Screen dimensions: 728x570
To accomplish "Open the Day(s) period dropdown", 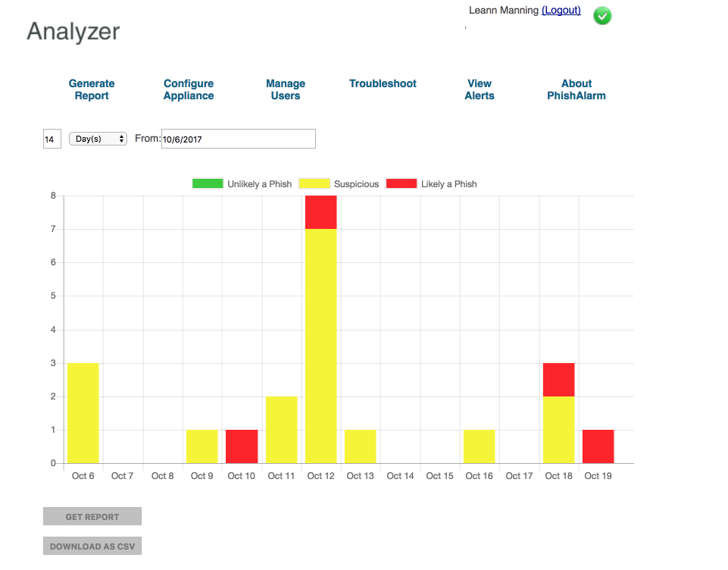I will pos(98,139).
